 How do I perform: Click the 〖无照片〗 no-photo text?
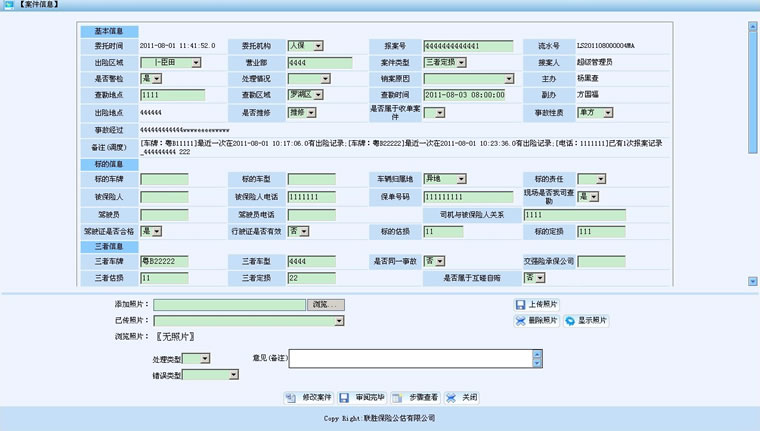click(x=175, y=336)
